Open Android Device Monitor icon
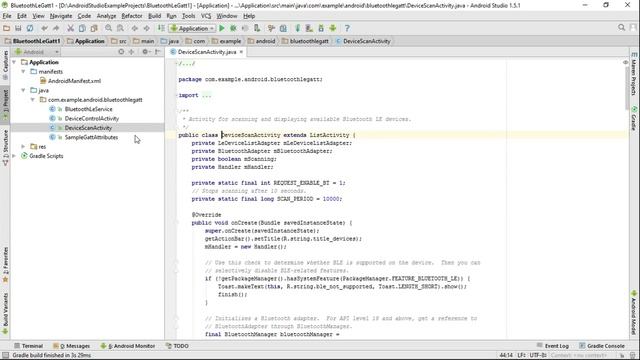The image size is (640, 360). point(333,28)
